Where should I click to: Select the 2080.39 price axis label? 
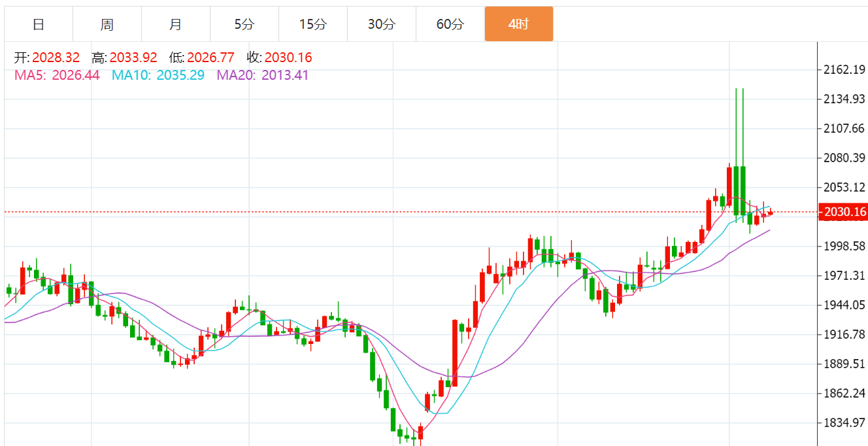pyautogui.click(x=845, y=158)
